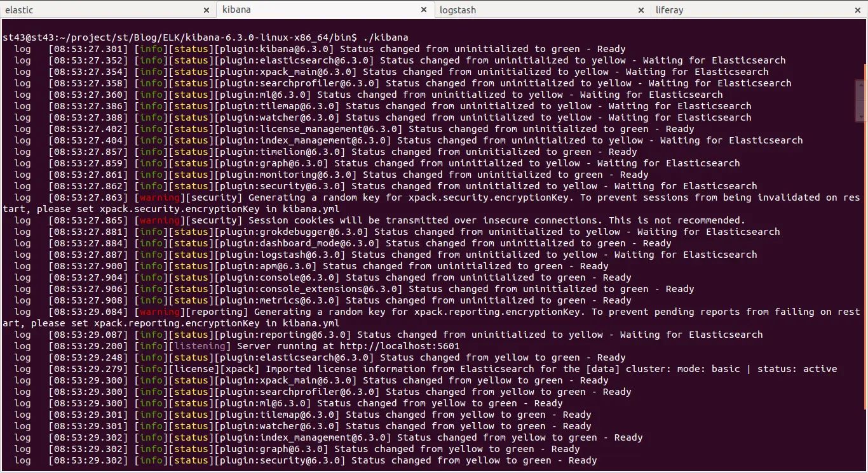Click 'plugin:grokdebugger@6.3.0' text
The height and width of the screenshot is (473, 868).
pyautogui.click(x=292, y=232)
